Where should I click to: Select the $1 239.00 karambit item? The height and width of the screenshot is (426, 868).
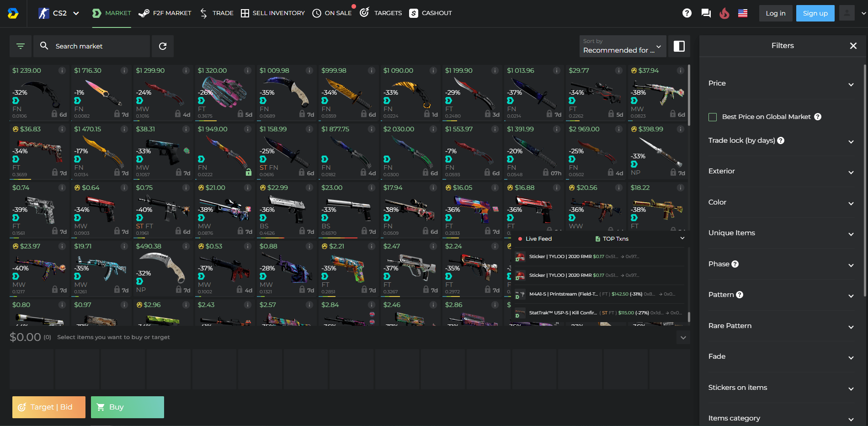[x=39, y=92]
